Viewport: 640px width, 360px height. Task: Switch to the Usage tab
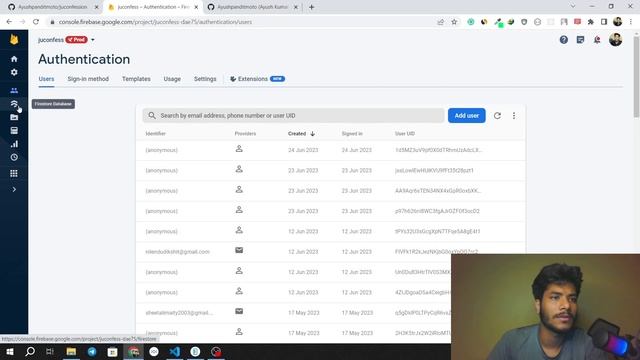[172, 79]
